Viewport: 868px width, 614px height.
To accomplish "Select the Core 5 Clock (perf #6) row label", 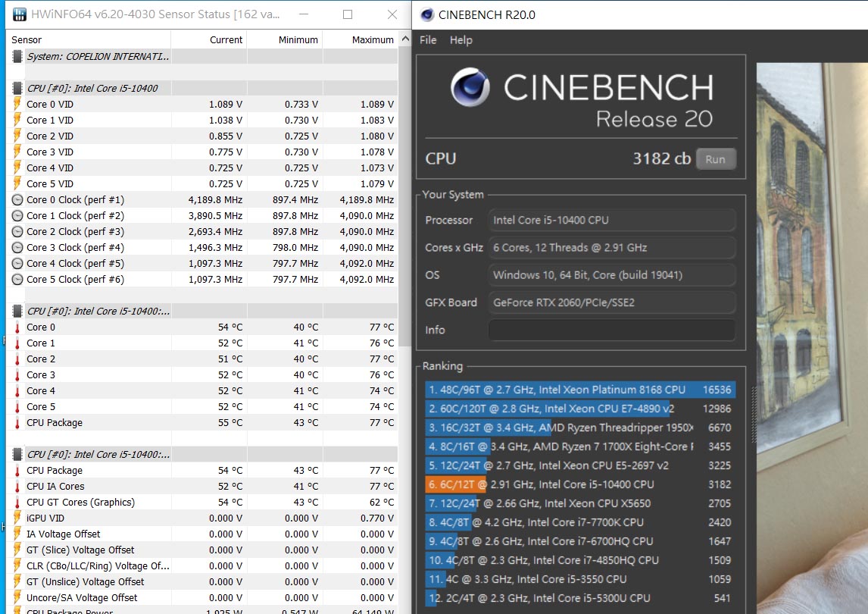I will pos(75,279).
